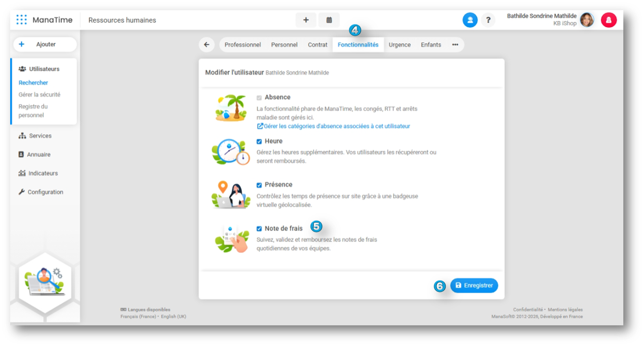The height and width of the screenshot is (346, 644).
Task: Switch to the Contrat tab
Action: [x=317, y=45]
